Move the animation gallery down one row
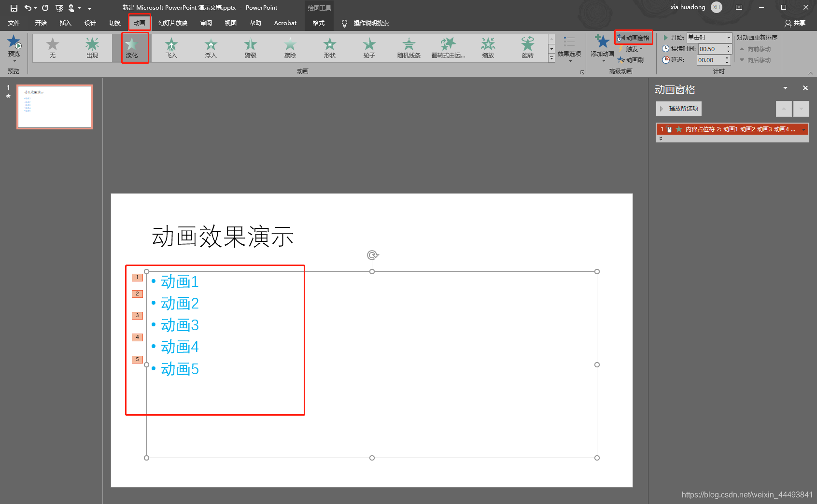This screenshot has height=504, width=817. click(x=551, y=49)
